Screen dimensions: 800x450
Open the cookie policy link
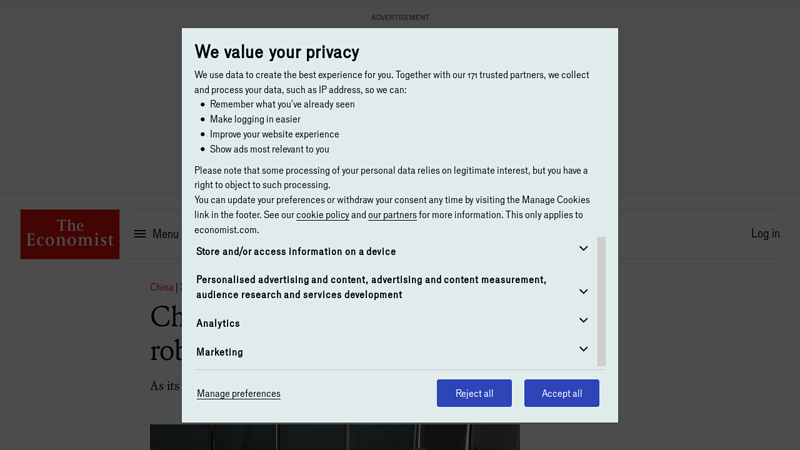tap(322, 215)
